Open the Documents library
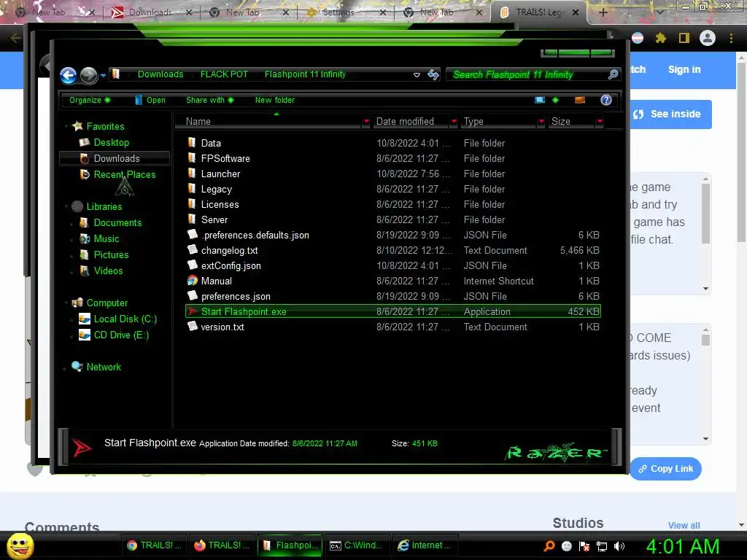Image resolution: width=747 pixels, height=560 pixels. (117, 222)
